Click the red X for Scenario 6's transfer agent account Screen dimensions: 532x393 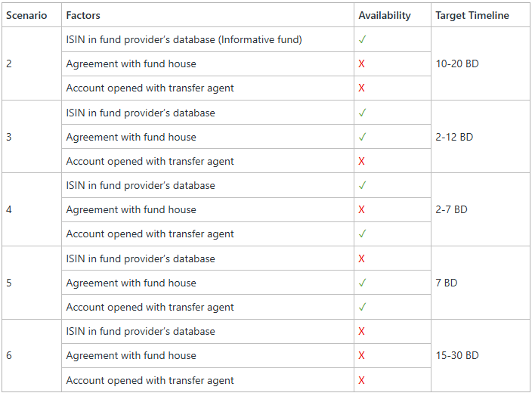(x=362, y=380)
